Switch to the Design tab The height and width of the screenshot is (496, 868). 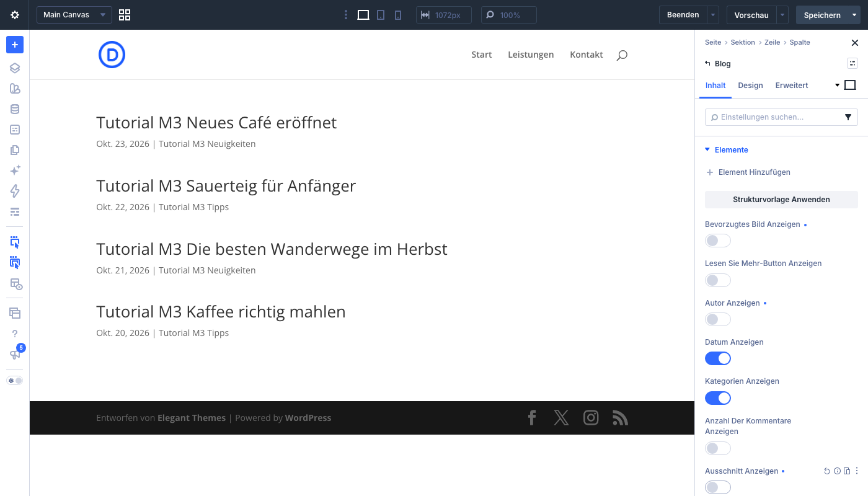tap(750, 86)
